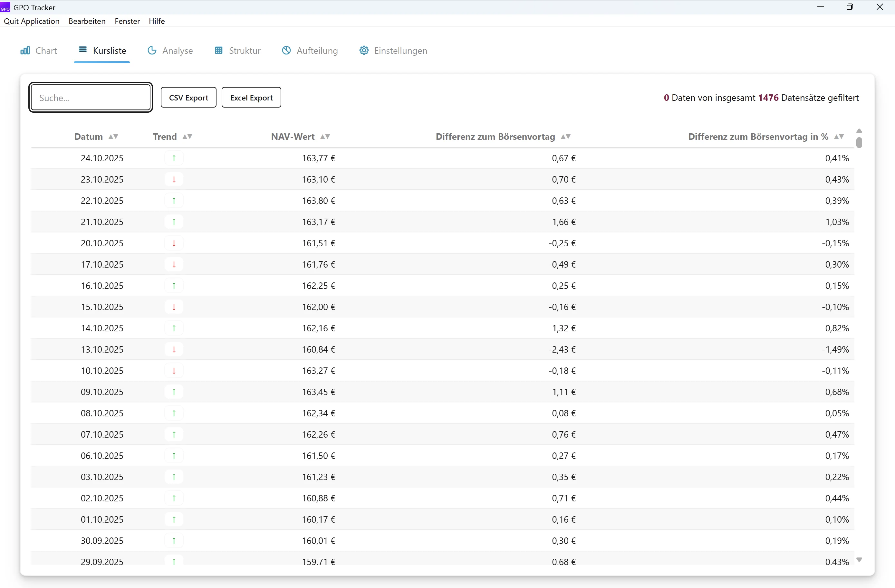
Task: Click the Suche search field
Action: click(90, 97)
